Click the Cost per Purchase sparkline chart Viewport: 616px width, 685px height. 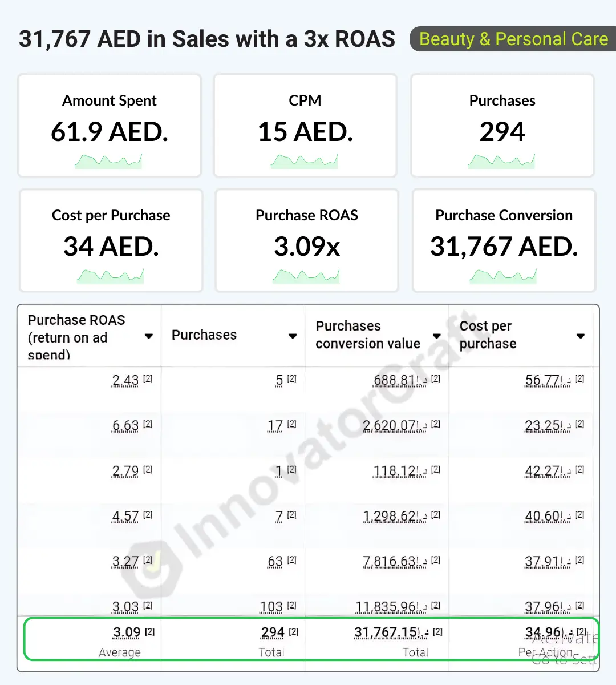(111, 276)
